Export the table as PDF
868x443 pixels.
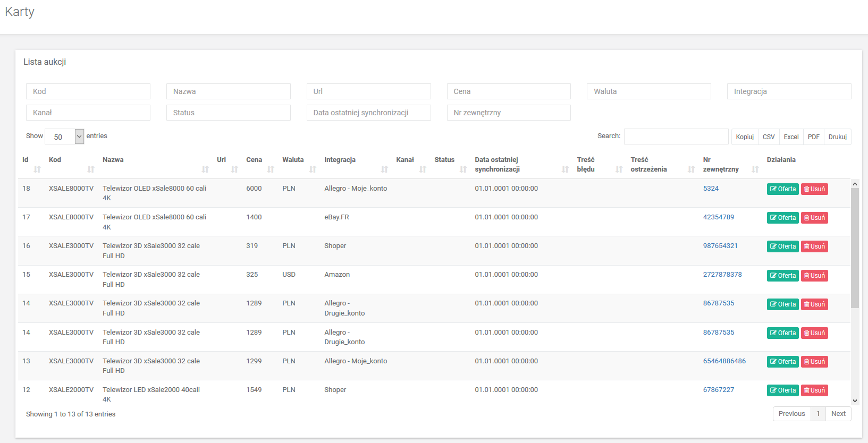813,137
